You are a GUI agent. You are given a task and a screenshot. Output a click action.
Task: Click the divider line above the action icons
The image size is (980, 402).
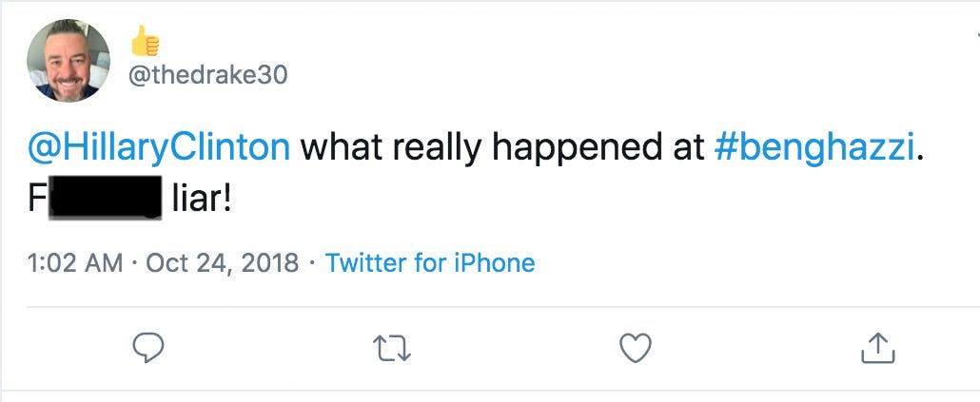click(490, 307)
